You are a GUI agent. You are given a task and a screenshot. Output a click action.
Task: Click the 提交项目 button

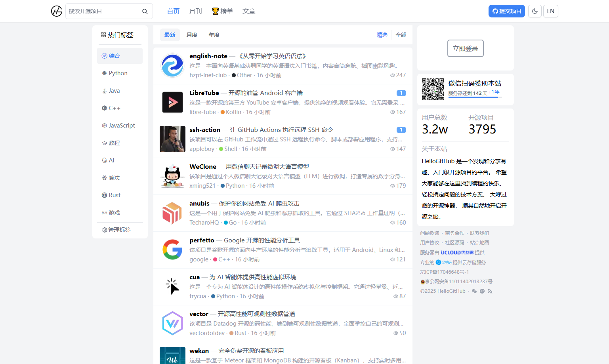tap(506, 11)
